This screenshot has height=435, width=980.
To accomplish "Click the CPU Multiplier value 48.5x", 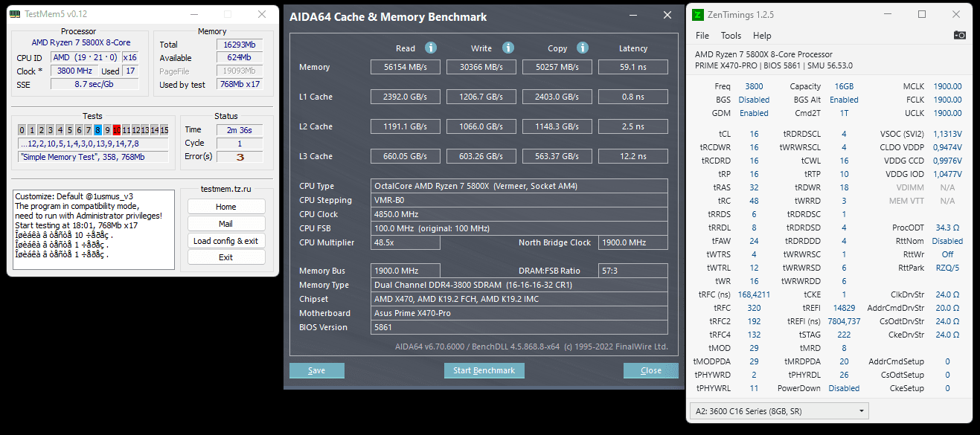I will 406,242.
